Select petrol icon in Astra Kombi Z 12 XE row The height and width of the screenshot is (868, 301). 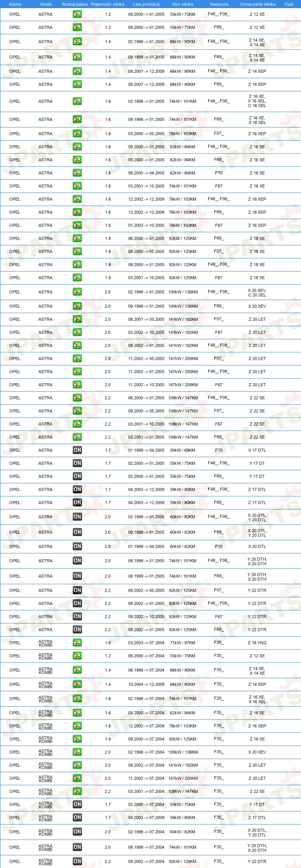[77, 656]
